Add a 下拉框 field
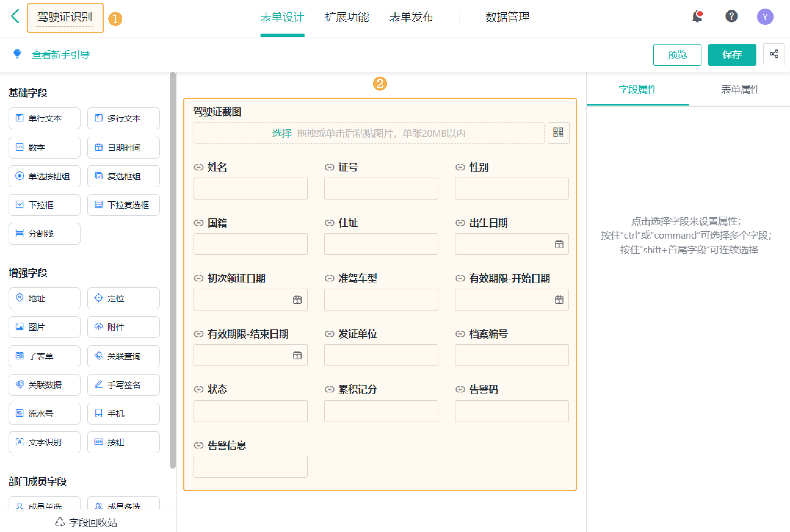790x532 pixels. tap(44, 205)
